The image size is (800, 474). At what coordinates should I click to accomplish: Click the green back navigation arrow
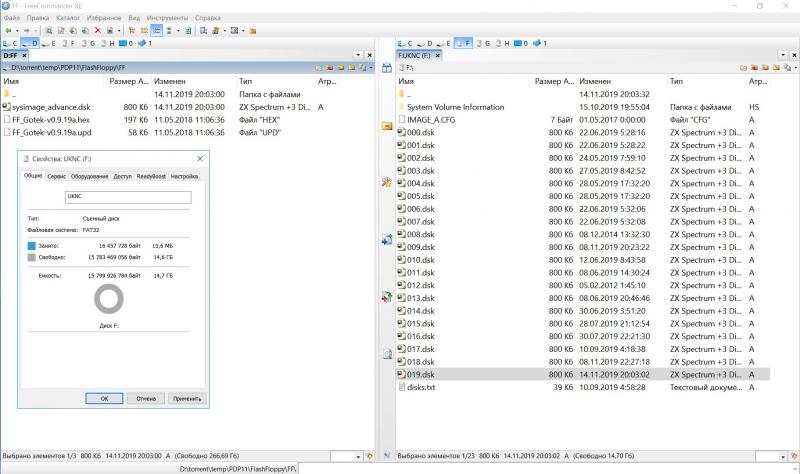tap(7, 31)
